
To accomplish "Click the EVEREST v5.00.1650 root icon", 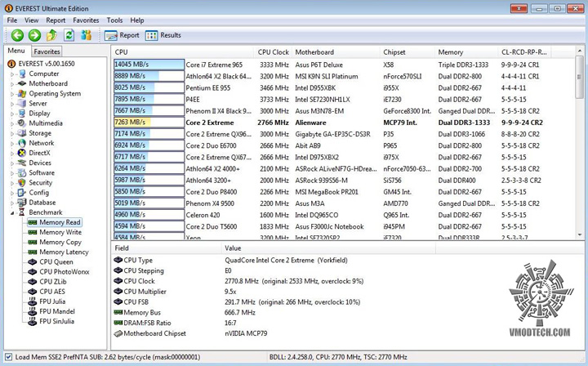I will [x=11, y=64].
